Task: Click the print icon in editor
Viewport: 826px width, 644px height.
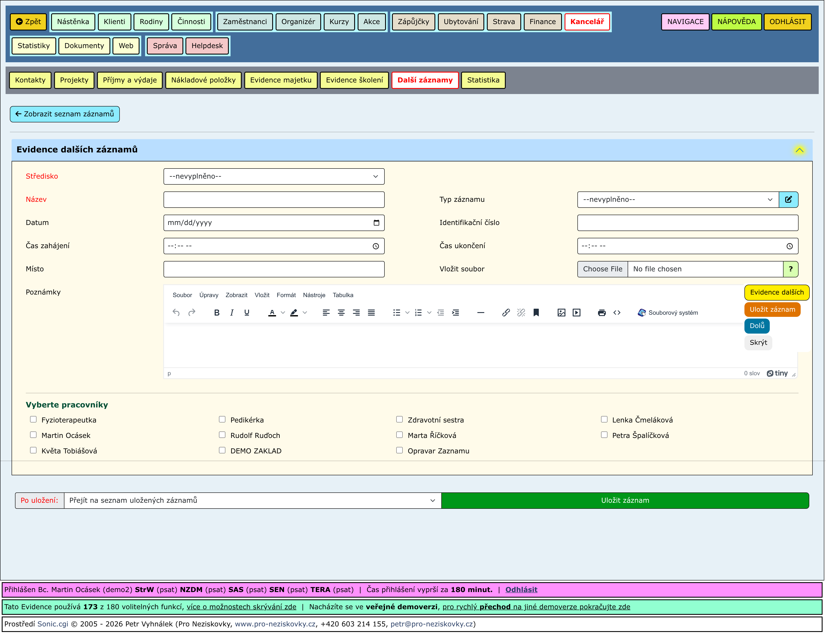Action: [601, 313]
